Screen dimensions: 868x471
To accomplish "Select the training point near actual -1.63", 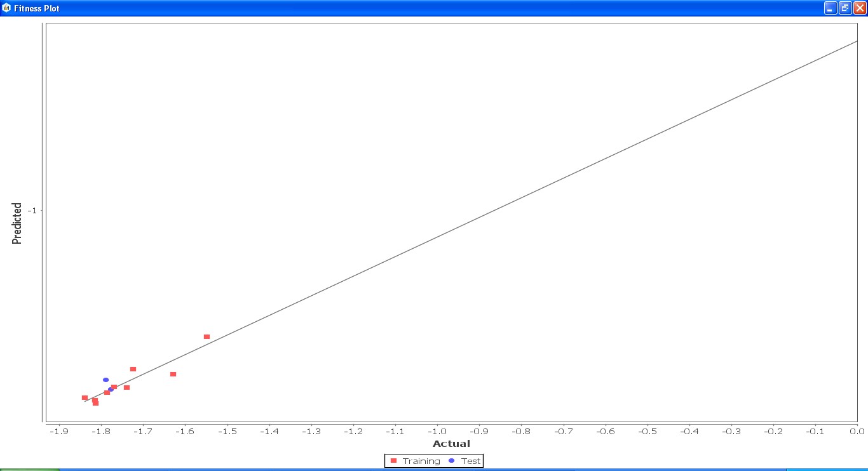I will pyautogui.click(x=173, y=374).
